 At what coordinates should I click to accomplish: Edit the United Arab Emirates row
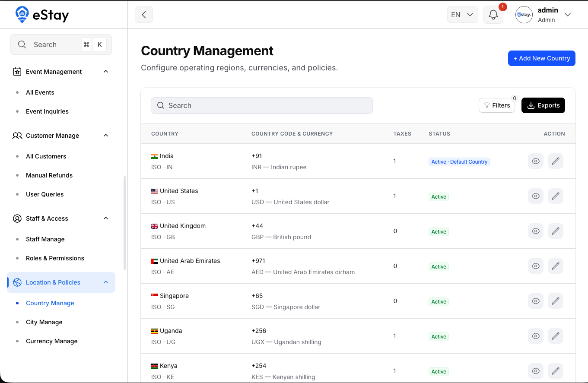coord(556,266)
